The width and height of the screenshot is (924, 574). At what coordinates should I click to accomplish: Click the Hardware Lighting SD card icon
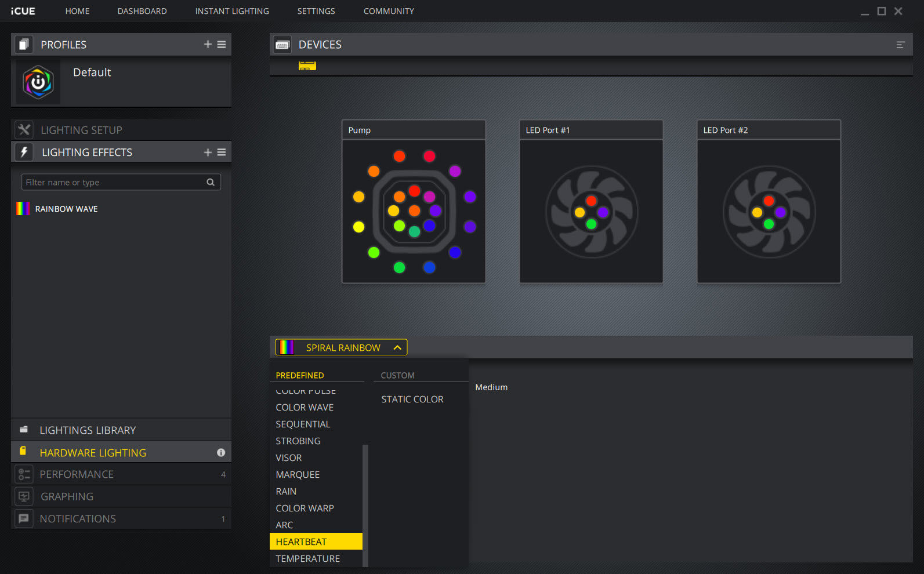coord(23,451)
